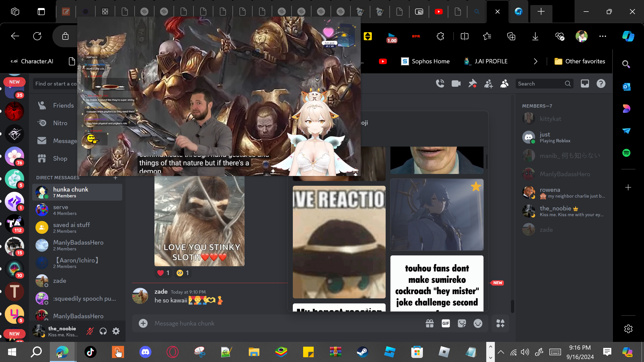
Task: Switch to the YouTube browser tab
Action: pos(438,12)
